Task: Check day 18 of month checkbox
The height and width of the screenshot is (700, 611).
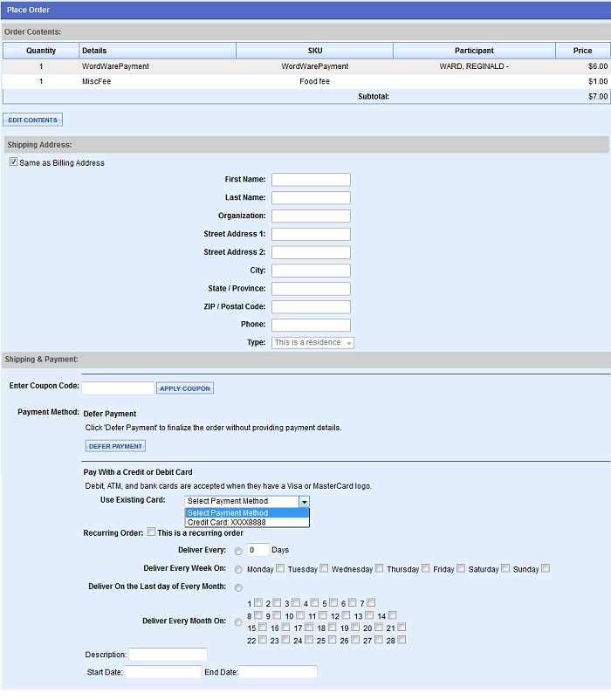Action: click(332, 628)
